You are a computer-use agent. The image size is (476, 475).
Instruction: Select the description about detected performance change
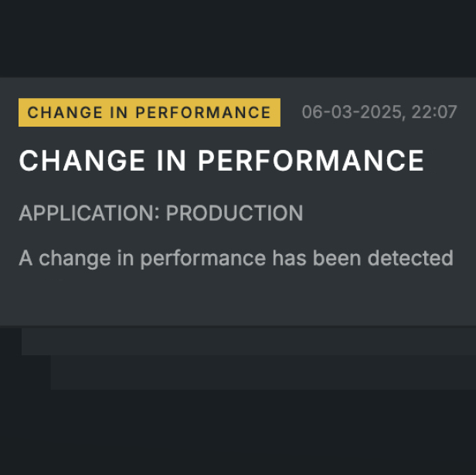click(236, 258)
